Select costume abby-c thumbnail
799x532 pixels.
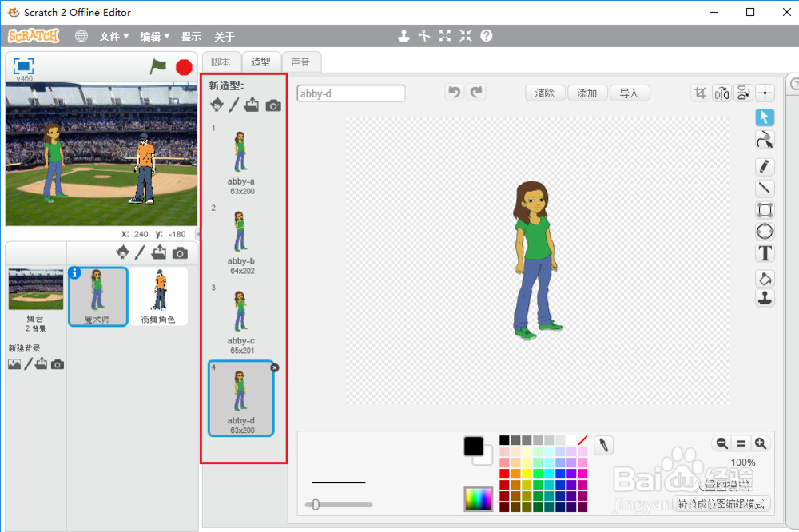[240, 320]
